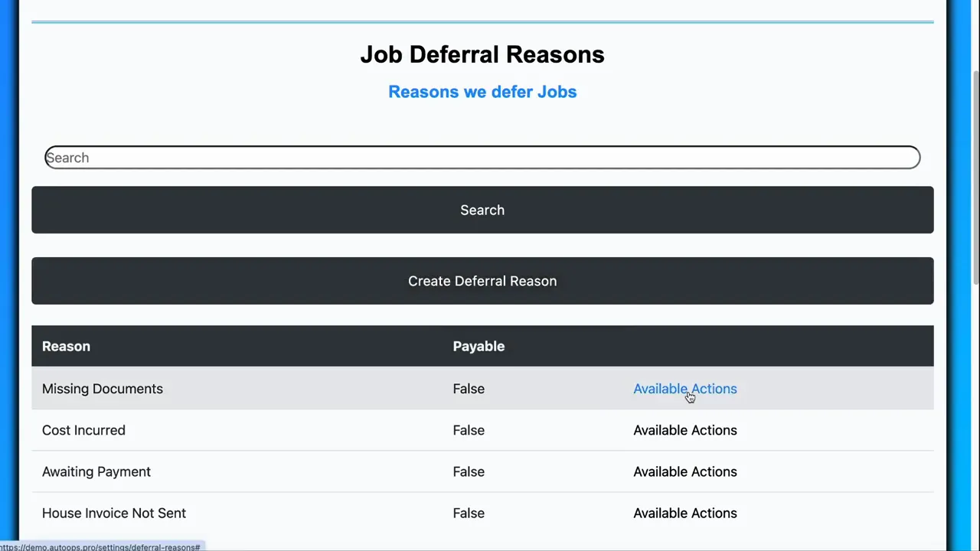Click the False value for Awaiting Payment
Image resolution: width=980 pixels, height=551 pixels.
[469, 471]
